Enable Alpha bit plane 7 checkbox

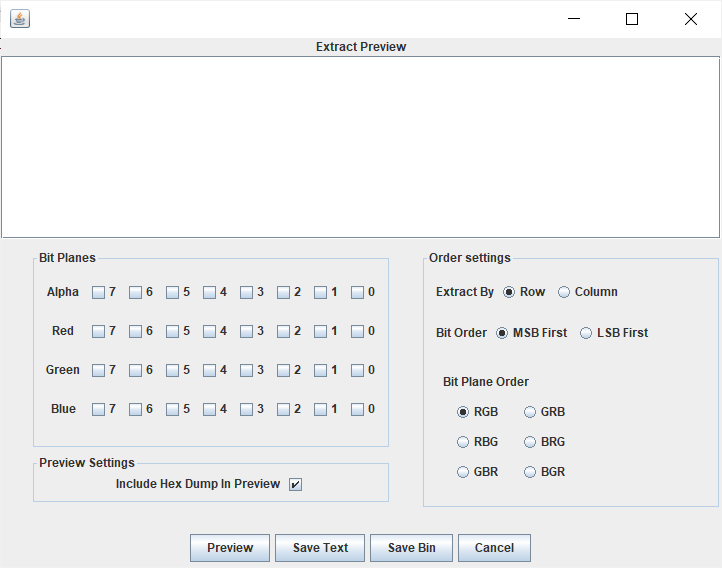point(99,293)
